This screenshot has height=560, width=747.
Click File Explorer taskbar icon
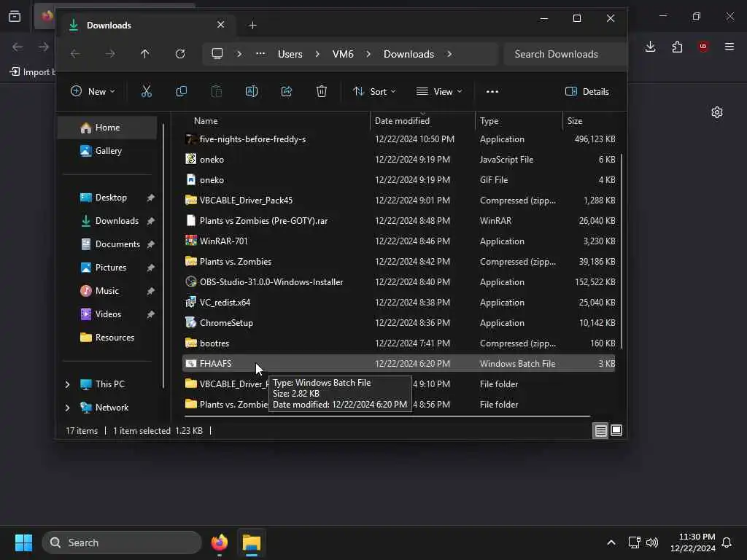(x=252, y=542)
